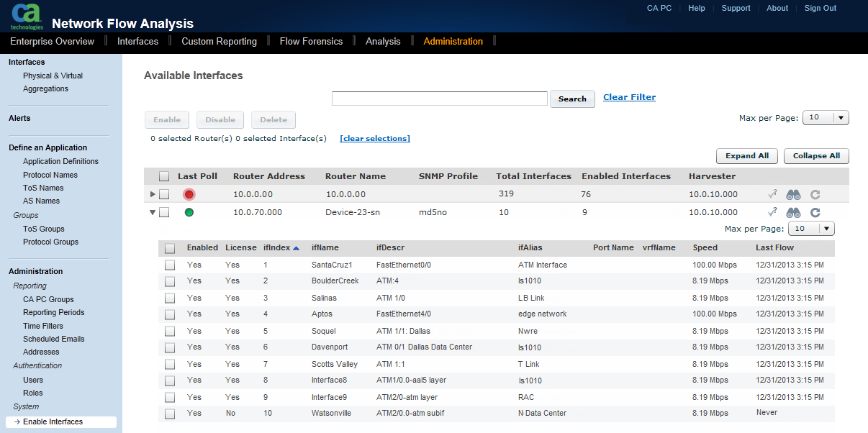Open Reporting Periods in the sidebar
The width and height of the screenshot is (868, 433).
[54, 312]
